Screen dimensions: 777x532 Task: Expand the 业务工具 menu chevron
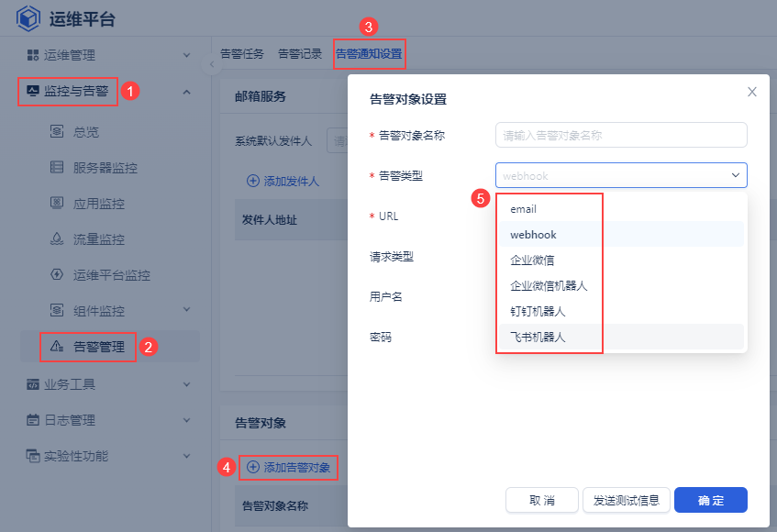pyautogui.click(x=187, y=384)
